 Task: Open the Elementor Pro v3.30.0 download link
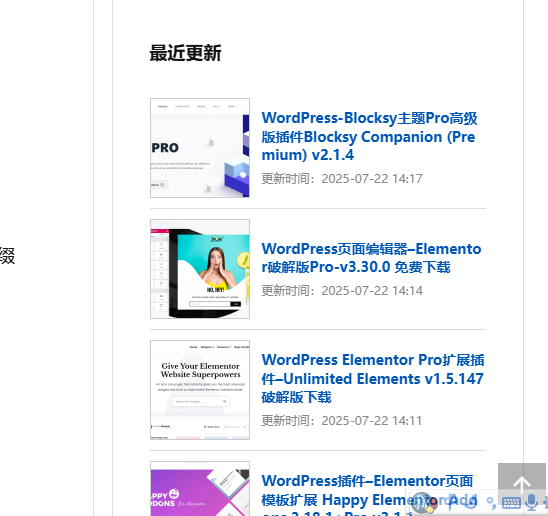[x=371, y=258]
